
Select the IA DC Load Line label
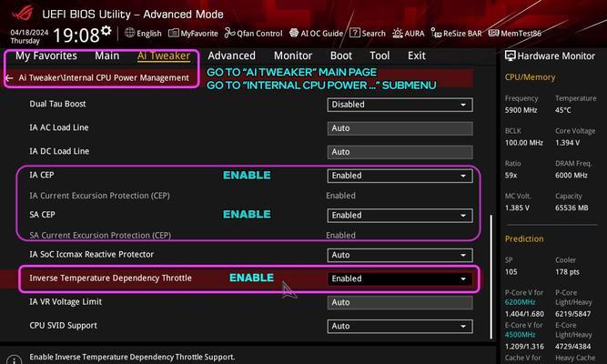[59, 151]
